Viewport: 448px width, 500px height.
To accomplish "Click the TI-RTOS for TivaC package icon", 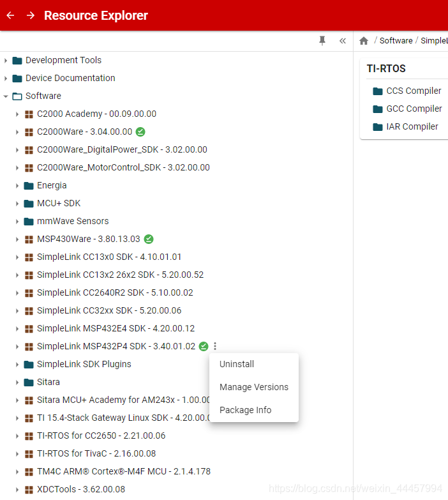I will [x=29, y=454].
